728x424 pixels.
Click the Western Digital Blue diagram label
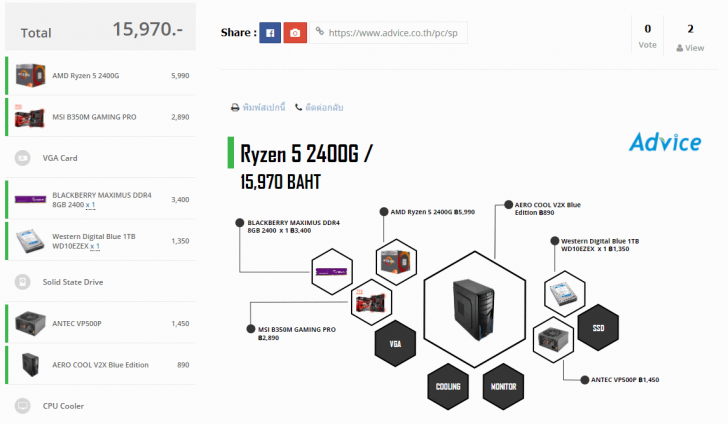pyautogui.click(x=600, y=245)
